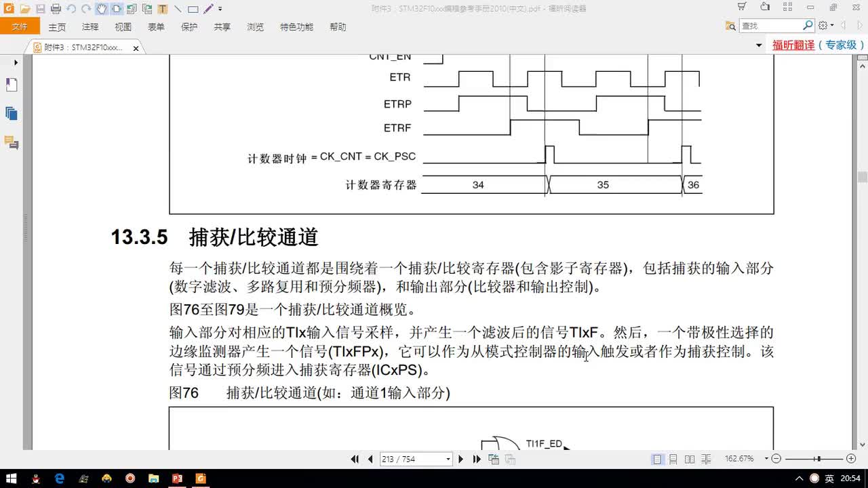Click the vertical scrollbar thumb
868x488 pixels.
[x=863, y=177]
